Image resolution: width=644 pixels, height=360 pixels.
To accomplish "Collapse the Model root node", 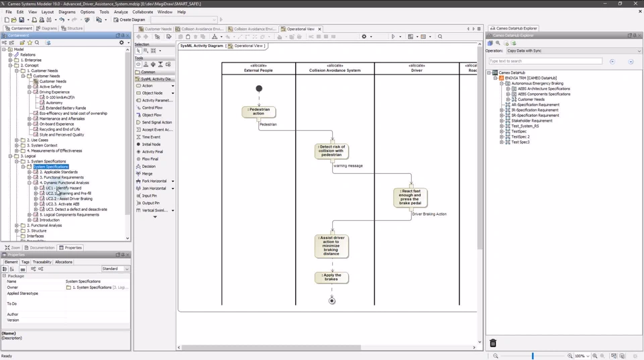I will point(4,50).
